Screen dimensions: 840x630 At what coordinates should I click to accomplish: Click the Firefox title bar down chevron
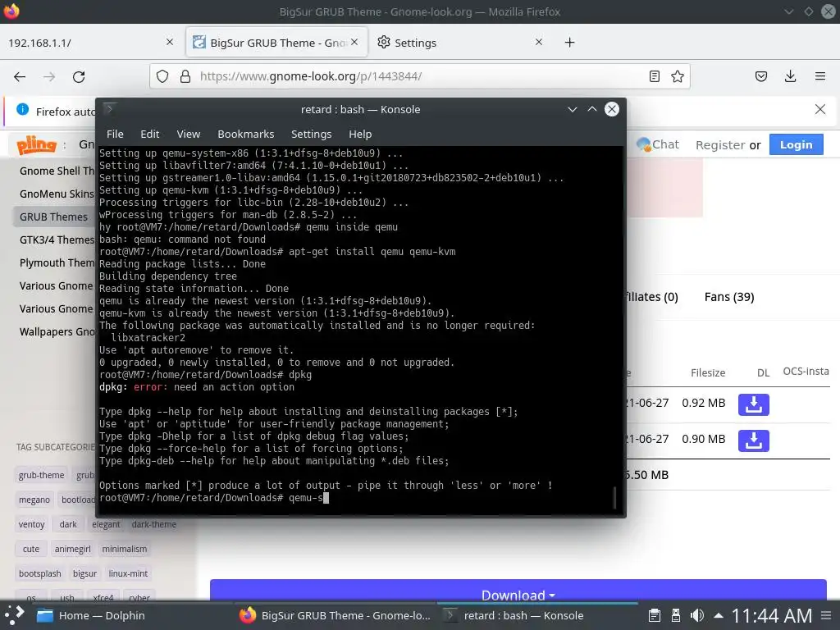789,11
